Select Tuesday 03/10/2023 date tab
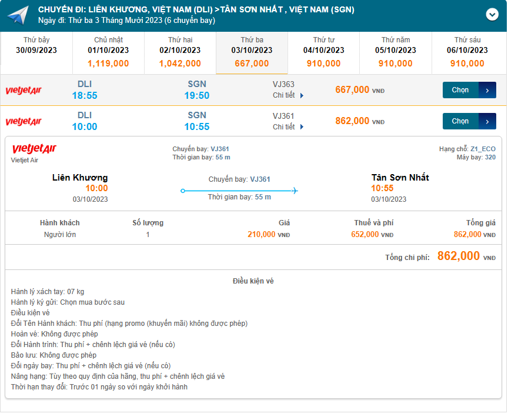This screenshot has width=508, height=420. [x=252, y=52]
